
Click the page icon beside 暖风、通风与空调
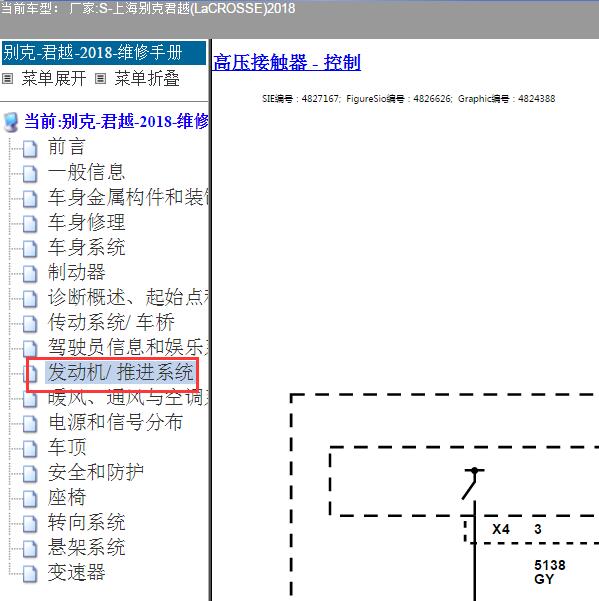coord(30,399)
